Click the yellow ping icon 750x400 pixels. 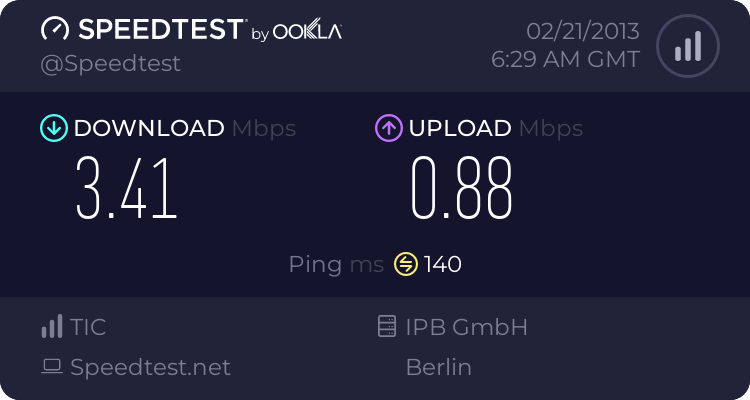[406, 264]
